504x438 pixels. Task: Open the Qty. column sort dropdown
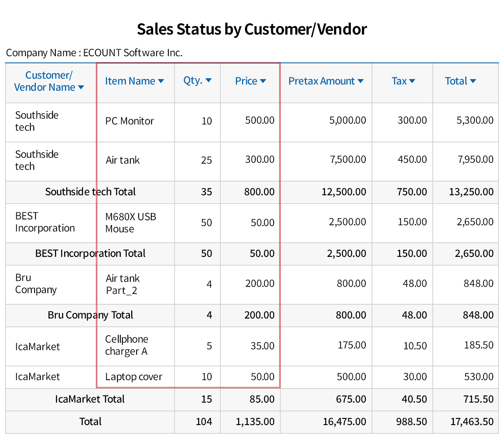point(209,80)
